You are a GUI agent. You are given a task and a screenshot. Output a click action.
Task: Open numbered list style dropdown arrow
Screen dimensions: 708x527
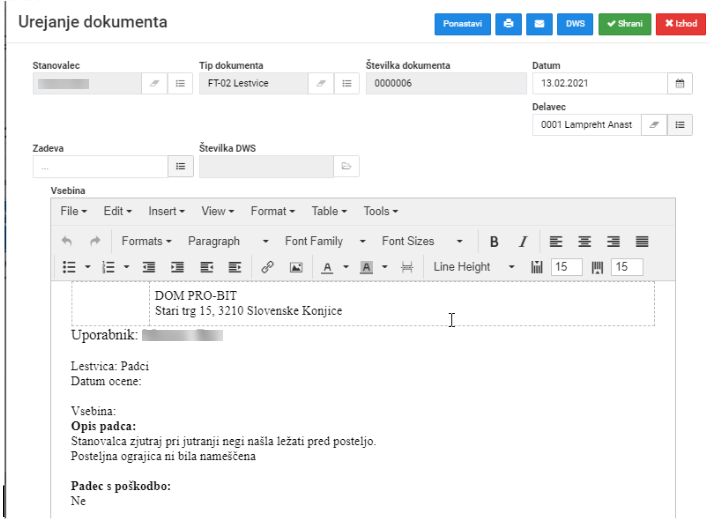(126, 267)
